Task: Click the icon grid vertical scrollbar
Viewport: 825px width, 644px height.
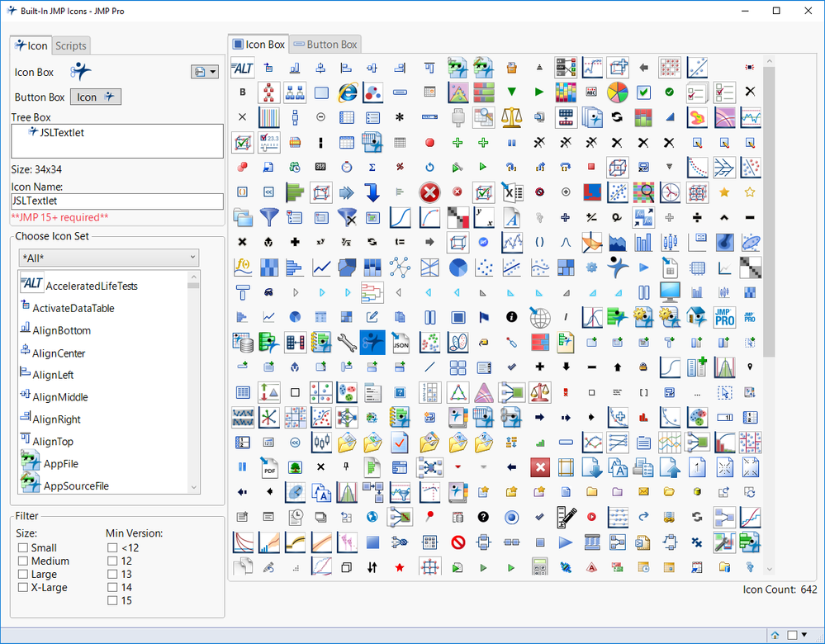Action: click(x=769, y=206)
